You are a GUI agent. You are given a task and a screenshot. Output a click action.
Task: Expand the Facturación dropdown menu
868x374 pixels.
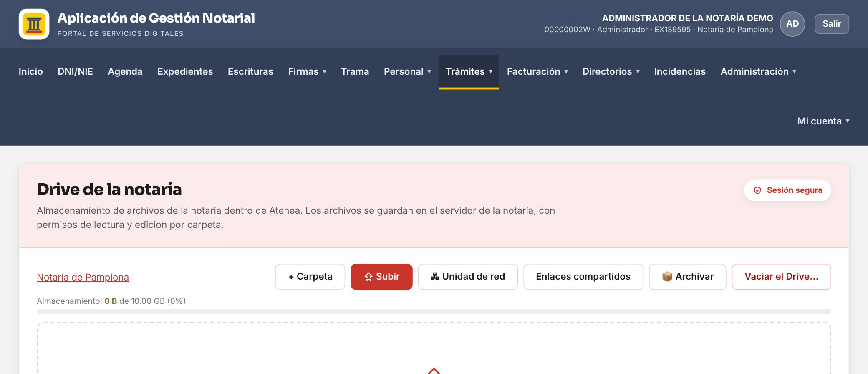(537, 72)
